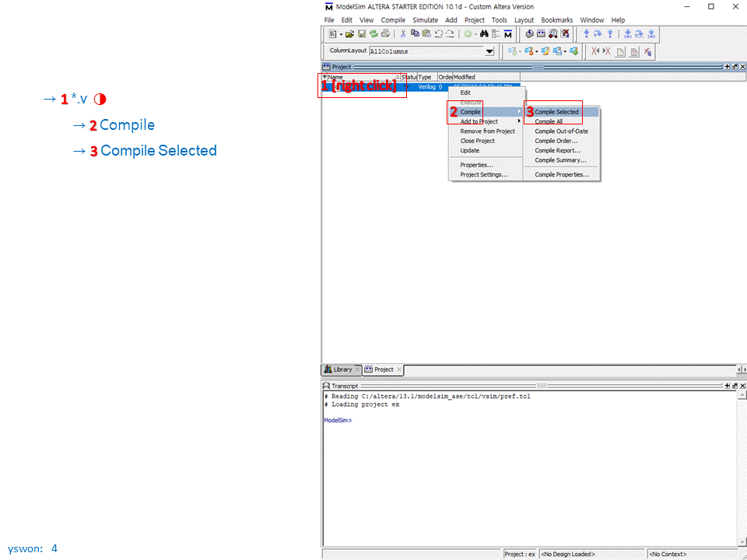
Task: Choose Edit in the context menu
Action: (x=486, y=93)
